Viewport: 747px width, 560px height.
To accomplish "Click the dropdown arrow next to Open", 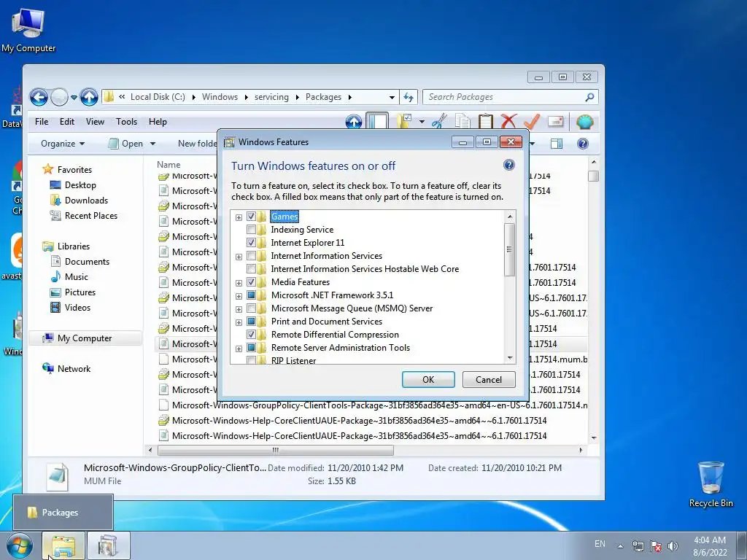I will click(x=152, y=144).
